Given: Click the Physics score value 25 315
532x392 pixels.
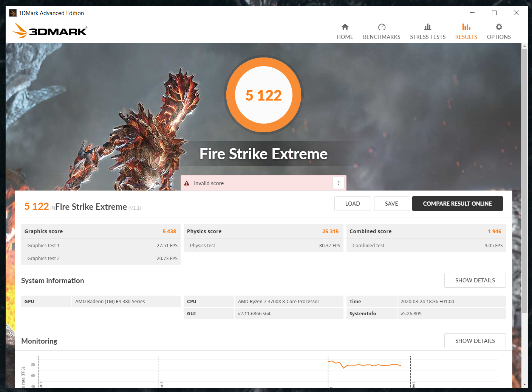Looking at the screenshot, I should click(x=330, y=231).
